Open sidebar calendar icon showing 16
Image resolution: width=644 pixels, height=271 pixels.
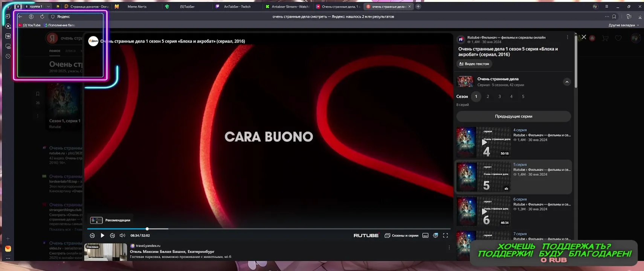tap(8, 36)
